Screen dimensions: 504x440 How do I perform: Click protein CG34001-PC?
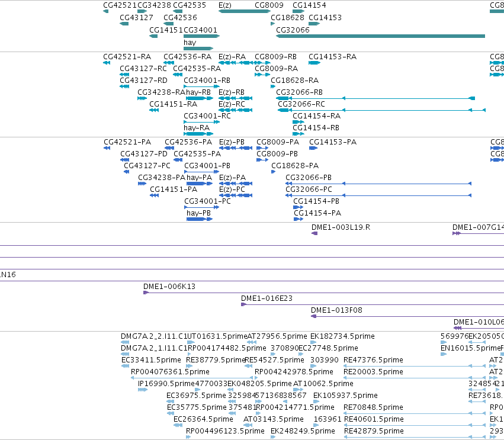click(x=207, y=201)
